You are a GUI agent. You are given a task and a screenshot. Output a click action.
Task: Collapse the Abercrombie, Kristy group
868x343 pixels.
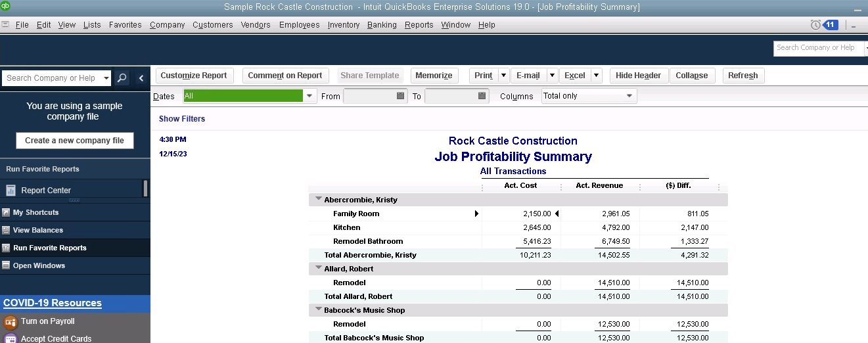[x=319, y=200]
